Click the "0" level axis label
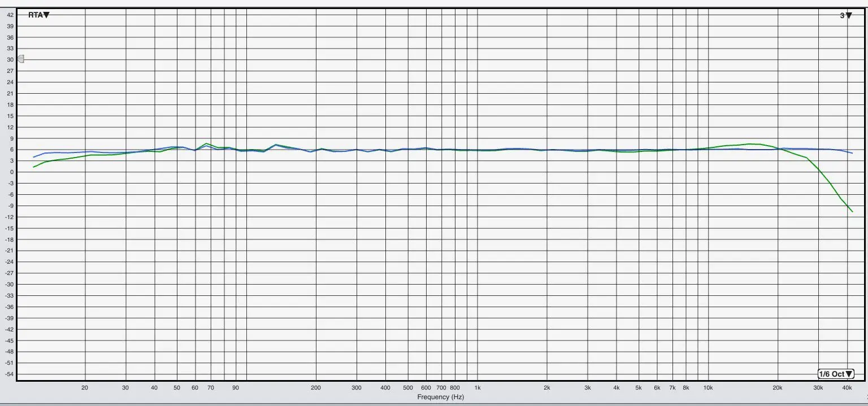 [x=12, y=172]
